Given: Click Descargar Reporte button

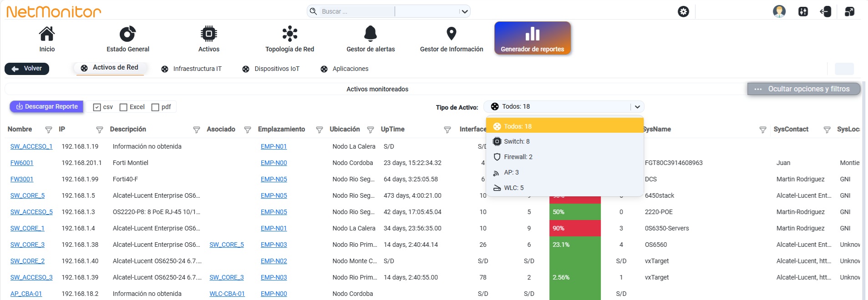Looking at the screenshot, I should coord(46,107).
